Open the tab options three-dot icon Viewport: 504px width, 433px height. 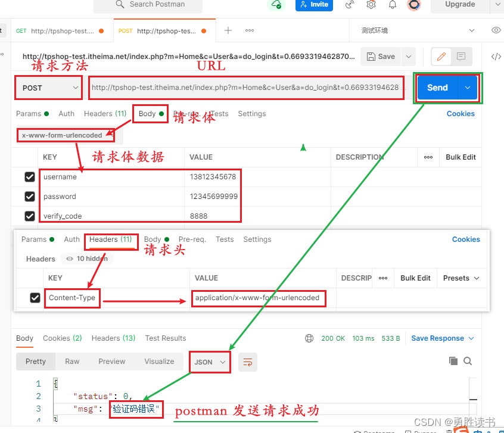(250, 30)
